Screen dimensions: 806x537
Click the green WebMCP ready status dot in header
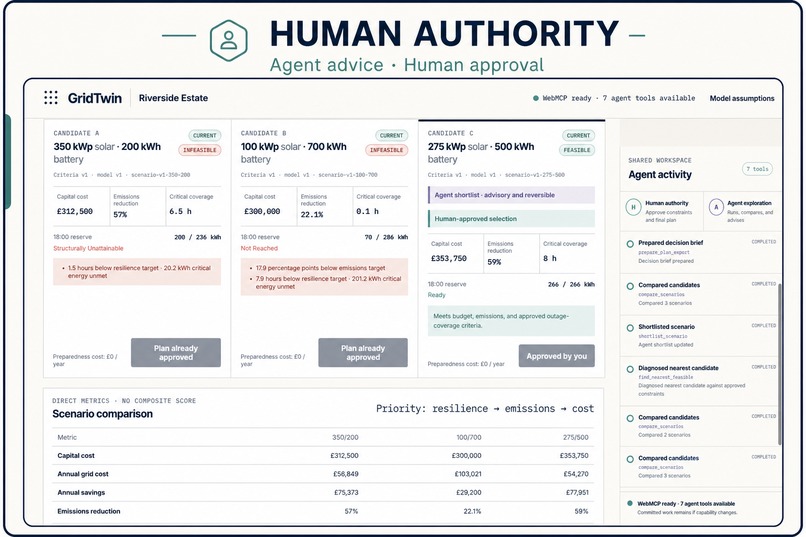click(536, 98)
